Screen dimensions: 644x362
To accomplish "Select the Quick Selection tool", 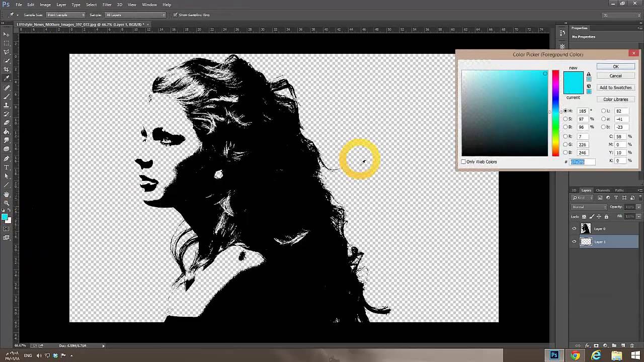I will click(7, 61).
